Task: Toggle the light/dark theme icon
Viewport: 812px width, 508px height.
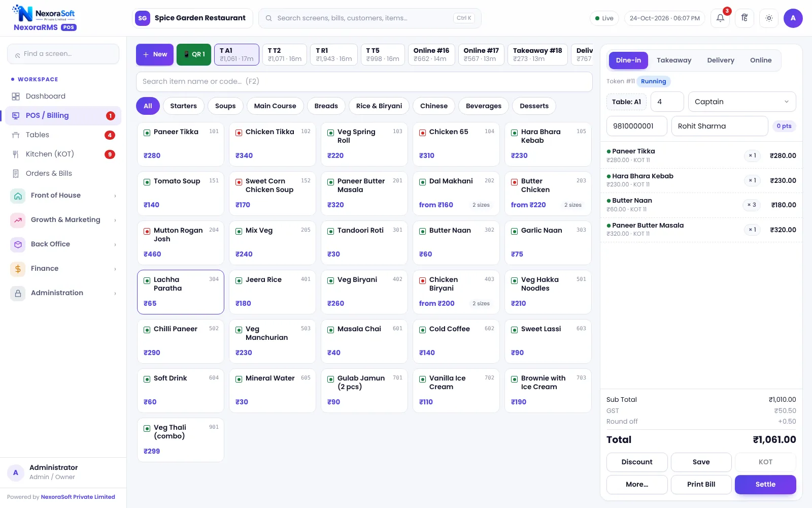Action: pyautogui.click(x=769, y=18)
